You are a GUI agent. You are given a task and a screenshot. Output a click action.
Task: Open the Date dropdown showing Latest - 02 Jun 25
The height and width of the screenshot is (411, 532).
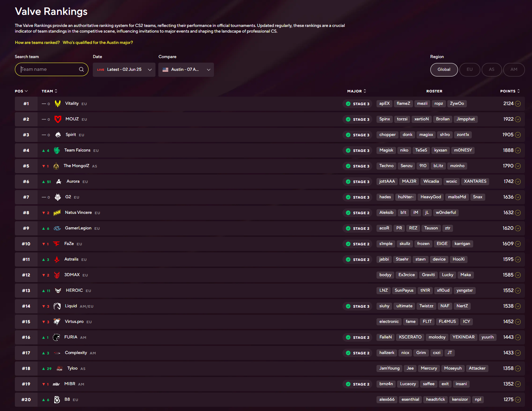(x=124, y=70)
